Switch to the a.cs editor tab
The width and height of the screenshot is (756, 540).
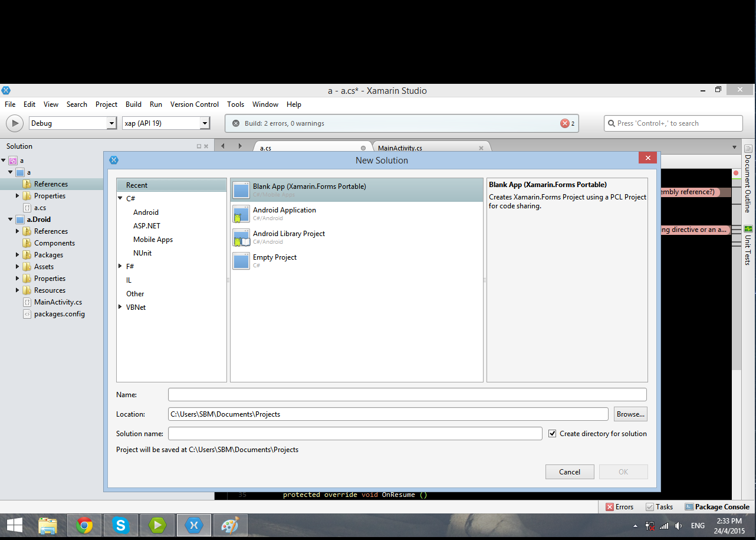click(313, 148)
